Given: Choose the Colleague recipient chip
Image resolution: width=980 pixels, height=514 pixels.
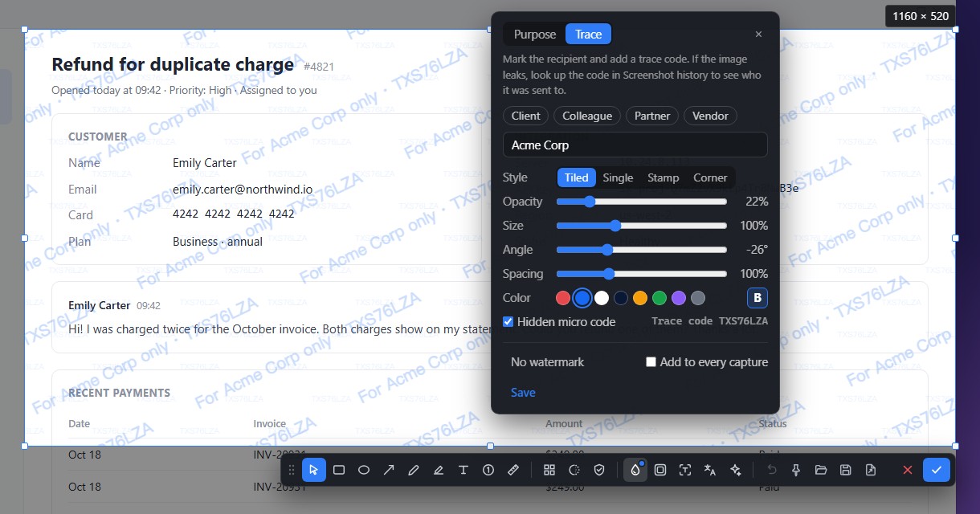Looking at the screenshot, I should click(x=587, y=116).
